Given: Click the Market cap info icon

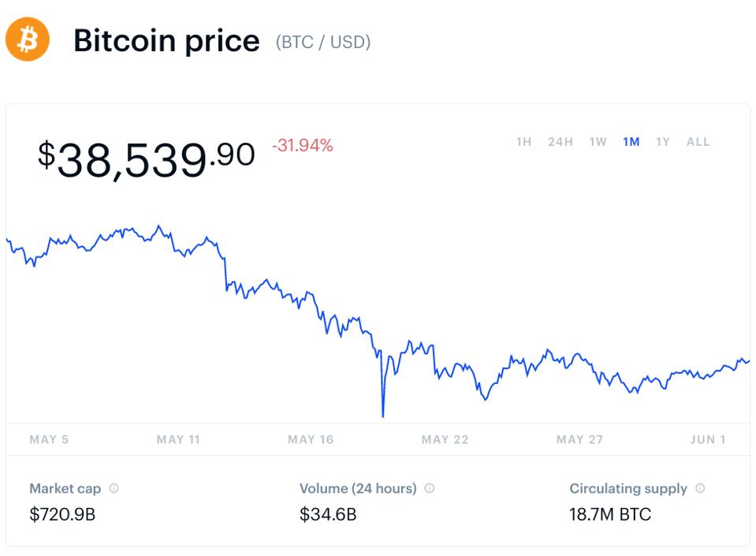Looking at the screenshot, I should coord(114,489).
